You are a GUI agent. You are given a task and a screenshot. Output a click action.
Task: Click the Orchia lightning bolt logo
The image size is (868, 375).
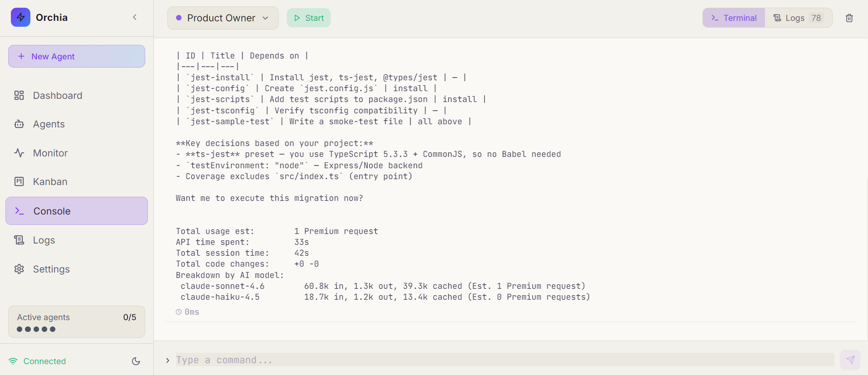(20, 17)
